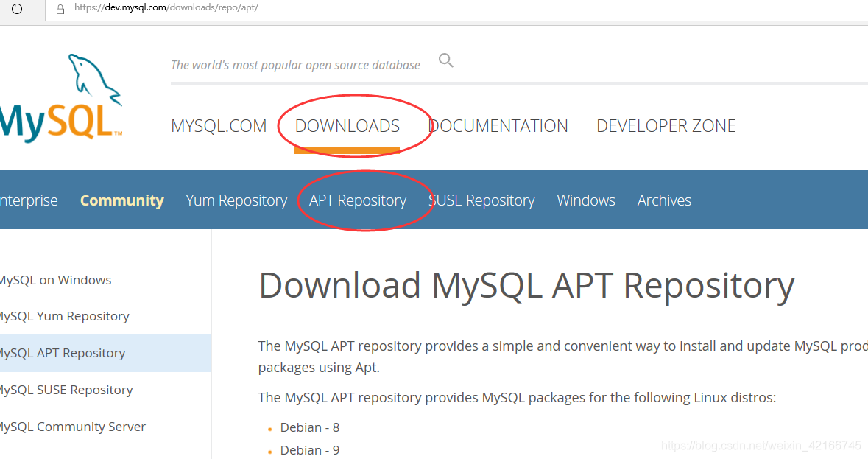Screen dimensions: 868x459
Task: Open the DEVELOPER ZONE navigation tab
Action: coord(666,126)
